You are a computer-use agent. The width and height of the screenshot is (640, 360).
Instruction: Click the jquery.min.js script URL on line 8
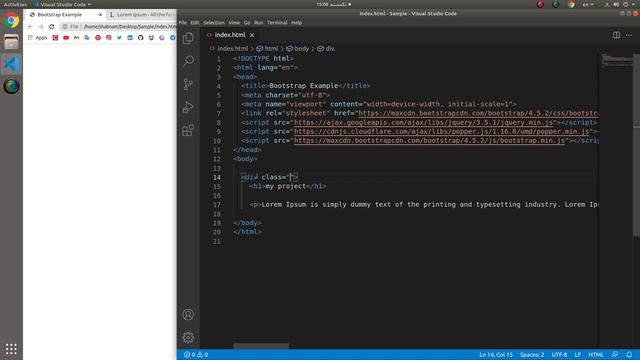(424, 122)
